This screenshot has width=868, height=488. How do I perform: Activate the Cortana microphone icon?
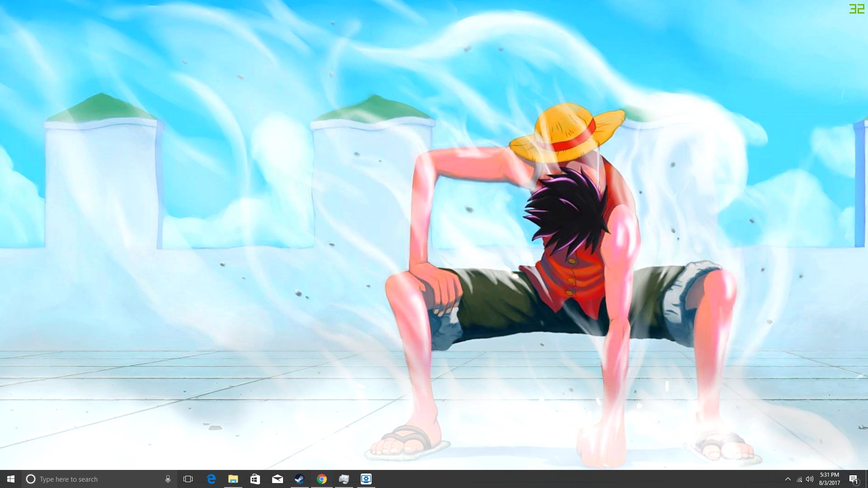point(168,479)
